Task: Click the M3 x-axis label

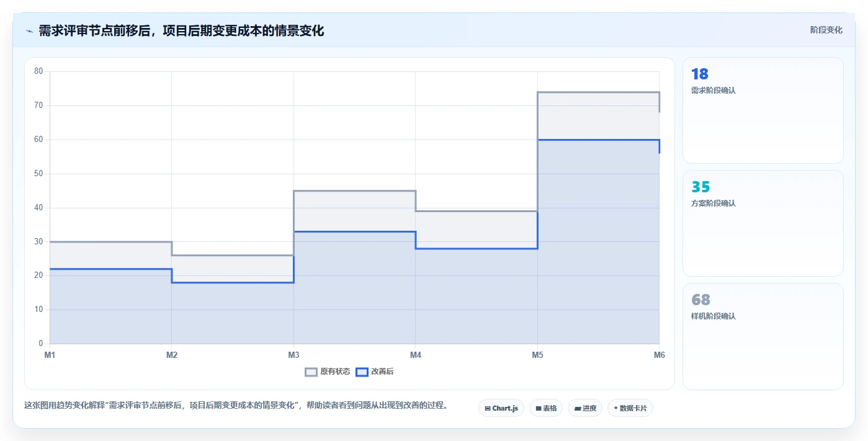Action: pyautogui.click(x=293, y=355)
